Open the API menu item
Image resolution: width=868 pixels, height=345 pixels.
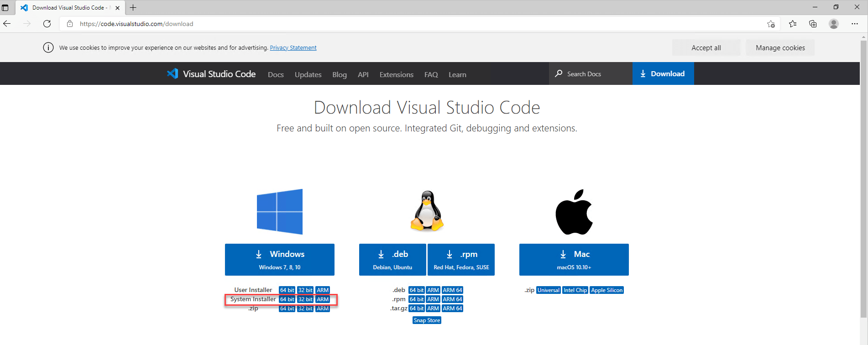pyautogui.click(x=363, y=74)
